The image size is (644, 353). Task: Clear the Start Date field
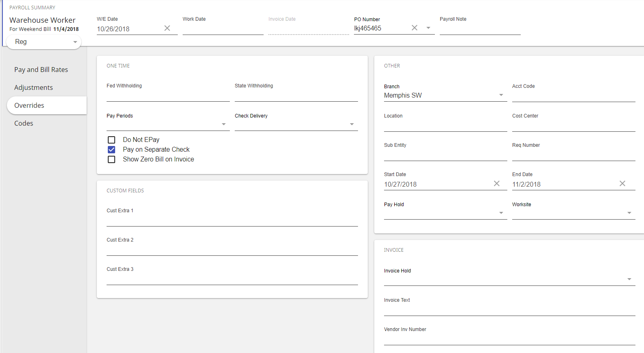click(497, 183)
